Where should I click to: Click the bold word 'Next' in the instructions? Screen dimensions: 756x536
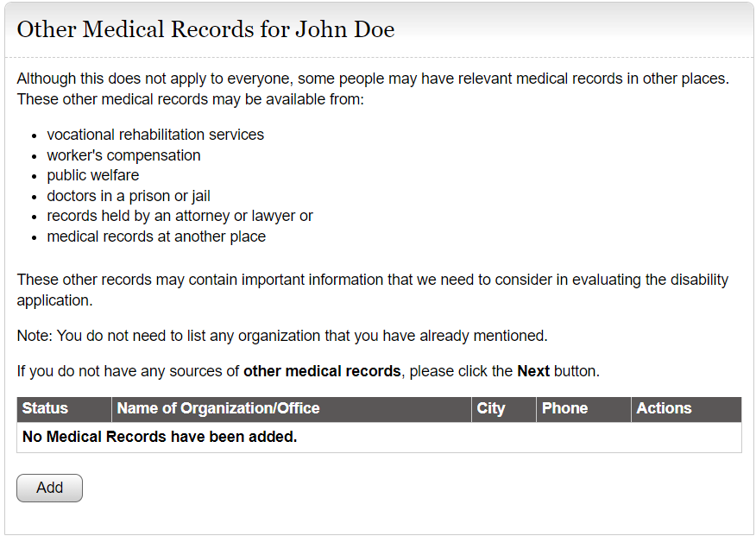533,371
